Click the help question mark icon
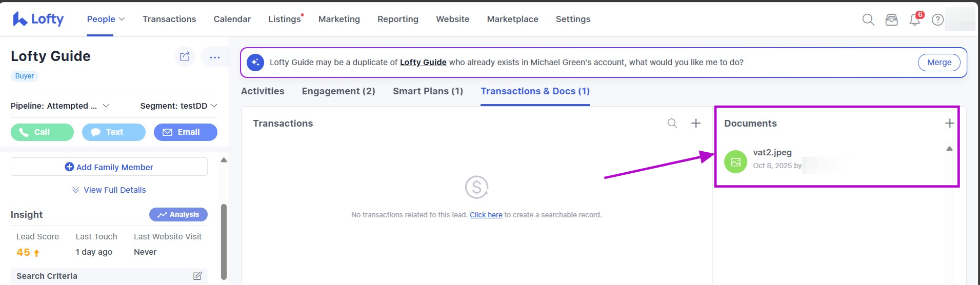The height and width of the screenshot is (285, 980). 937,19
